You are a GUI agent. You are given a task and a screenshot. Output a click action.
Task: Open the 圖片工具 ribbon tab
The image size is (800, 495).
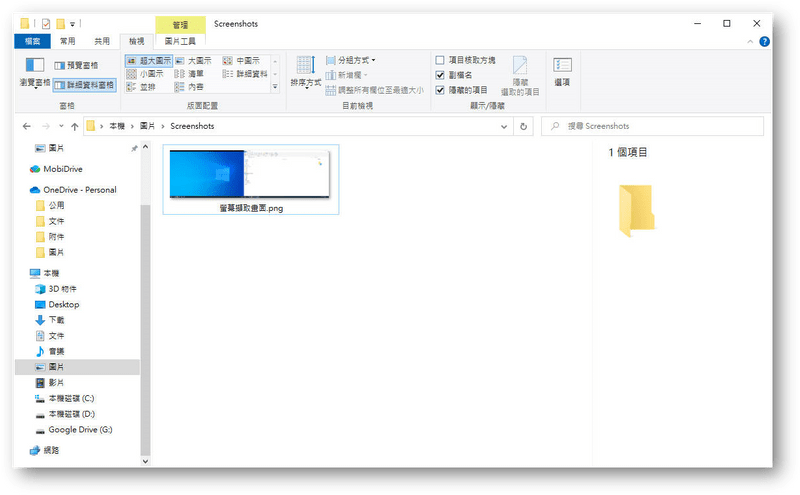[180, 41]
